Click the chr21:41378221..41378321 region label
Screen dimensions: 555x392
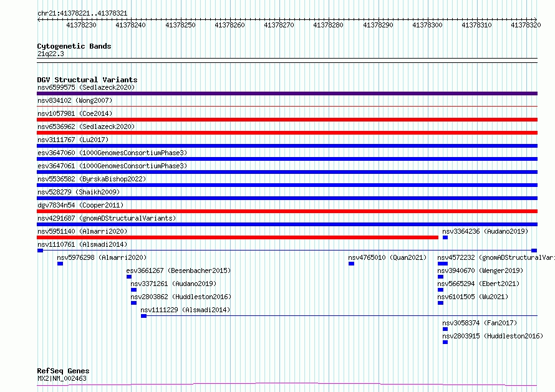(82, 13)
